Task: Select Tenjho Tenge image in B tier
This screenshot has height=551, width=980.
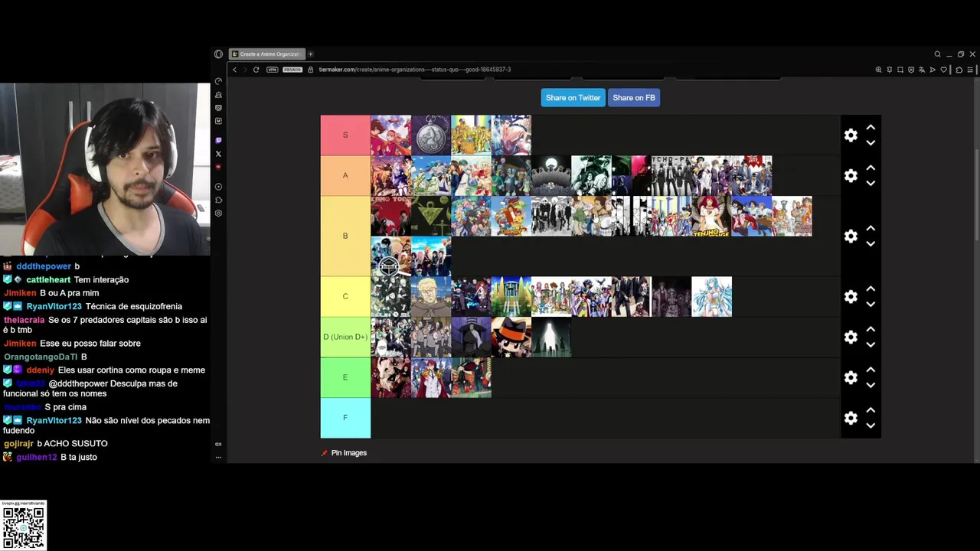Action: click(711, 216)
